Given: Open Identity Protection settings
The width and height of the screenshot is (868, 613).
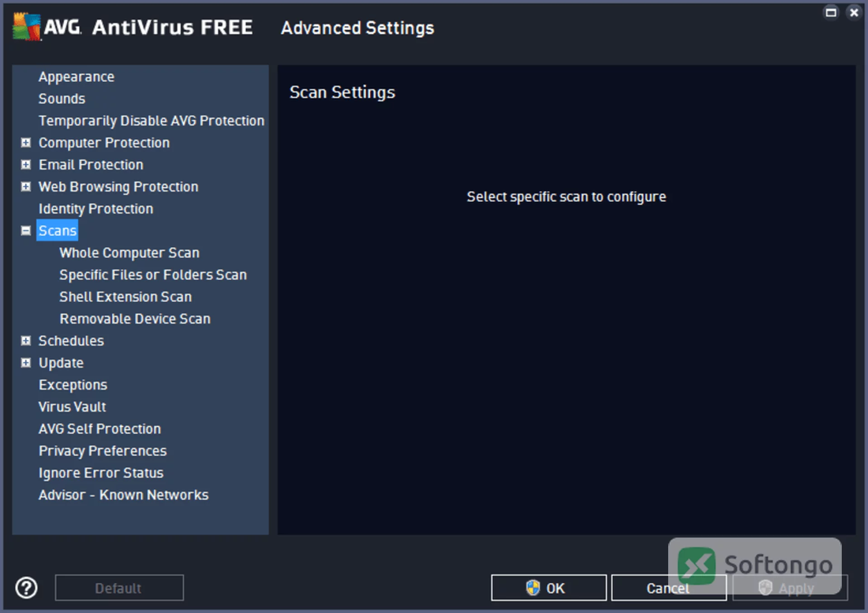Looking at the screenshot, I should [x=96, y=209].
